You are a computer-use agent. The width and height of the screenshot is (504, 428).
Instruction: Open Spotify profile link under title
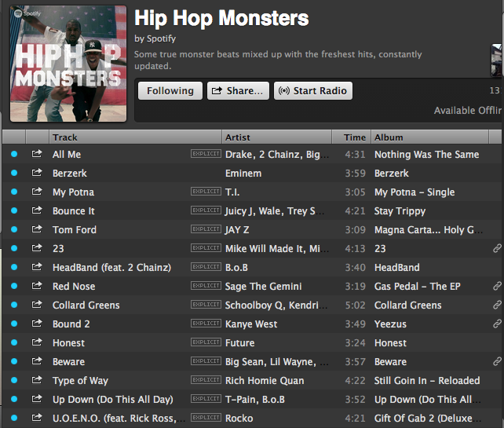tap(161, 38)
